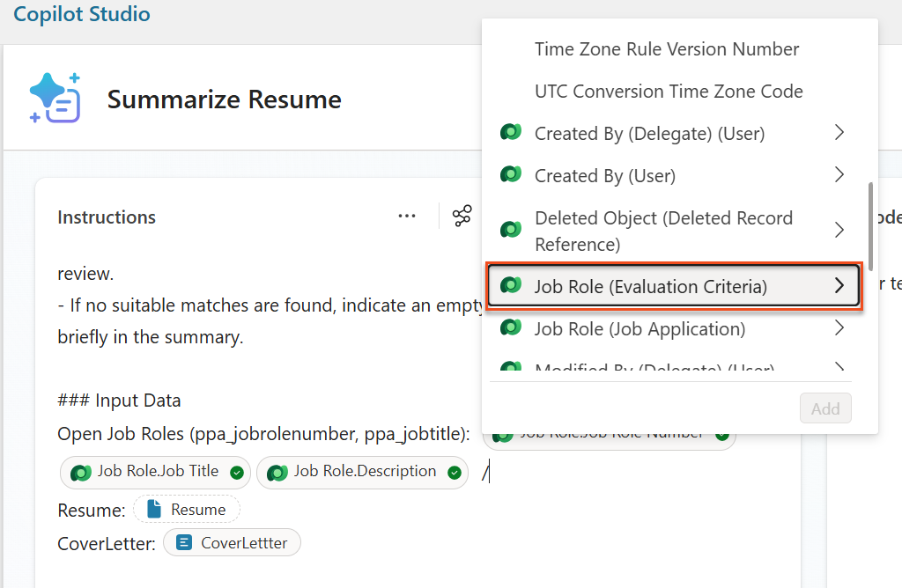Screen dimensions: 902x588
Task: Click the Dataverse icon beside Deleted Object entry
Action: [x=511, y=230]
